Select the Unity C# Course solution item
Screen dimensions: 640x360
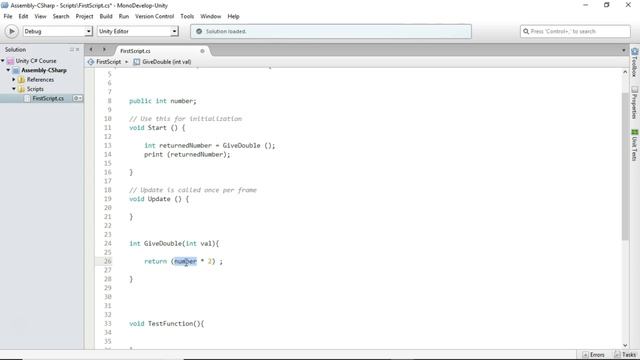point(36,61)
